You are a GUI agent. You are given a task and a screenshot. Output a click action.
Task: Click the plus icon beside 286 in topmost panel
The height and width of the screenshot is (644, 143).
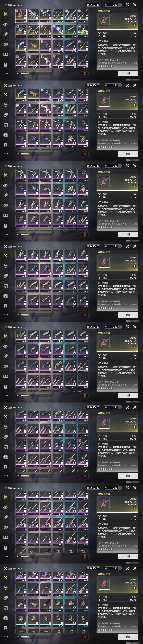click(x=120, y=5)
